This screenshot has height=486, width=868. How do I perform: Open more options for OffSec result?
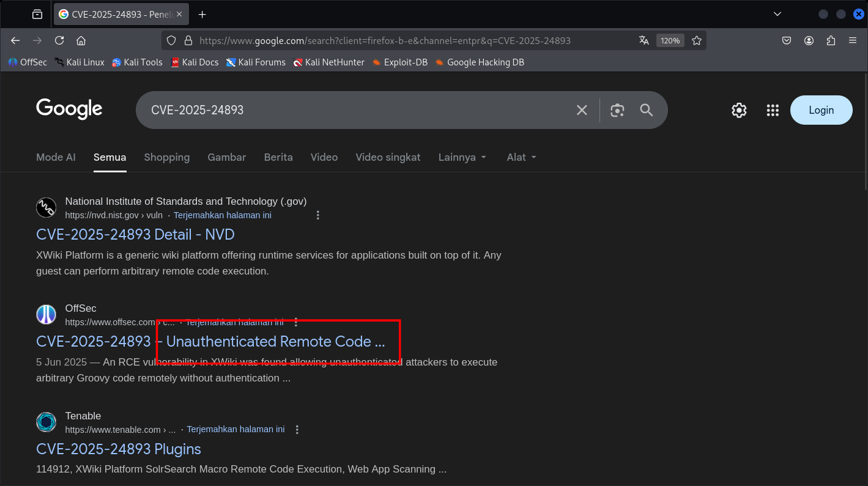tap(296, 322)
